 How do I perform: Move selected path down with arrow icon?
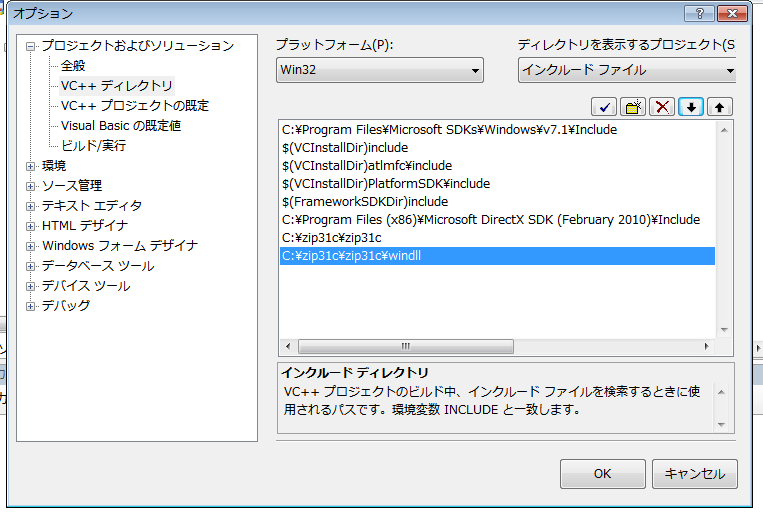point(691,107)
